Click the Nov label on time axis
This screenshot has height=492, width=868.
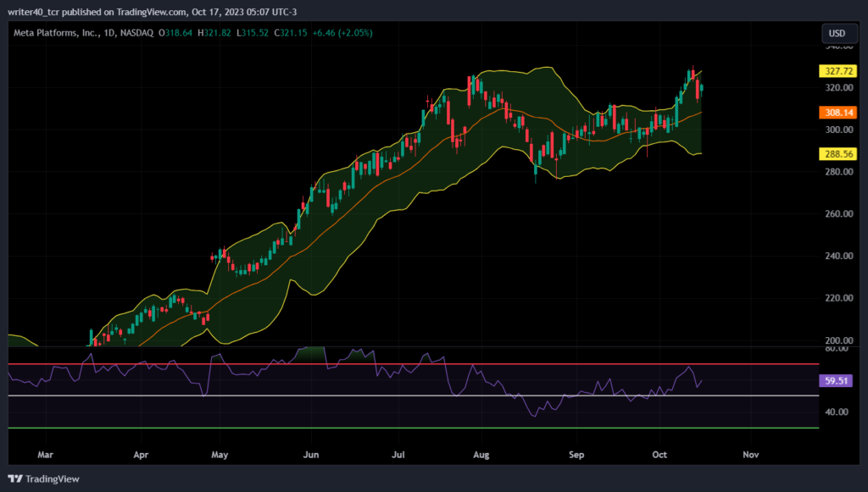click(751, 455)
